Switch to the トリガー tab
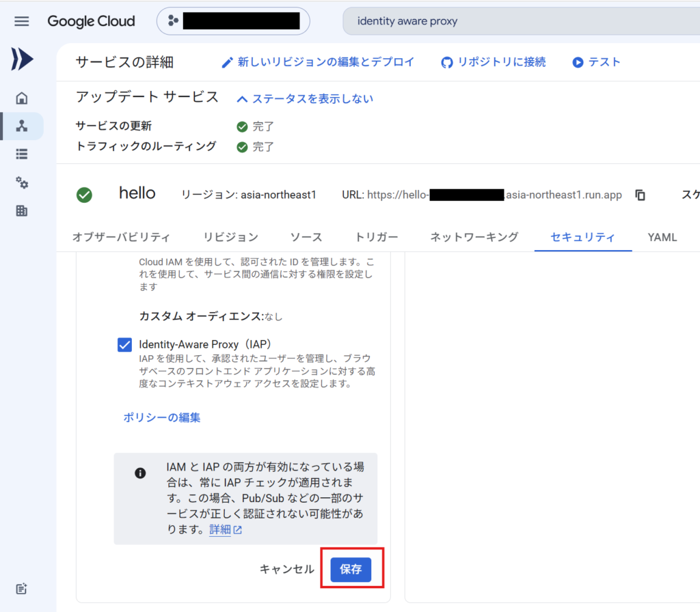 376,237
